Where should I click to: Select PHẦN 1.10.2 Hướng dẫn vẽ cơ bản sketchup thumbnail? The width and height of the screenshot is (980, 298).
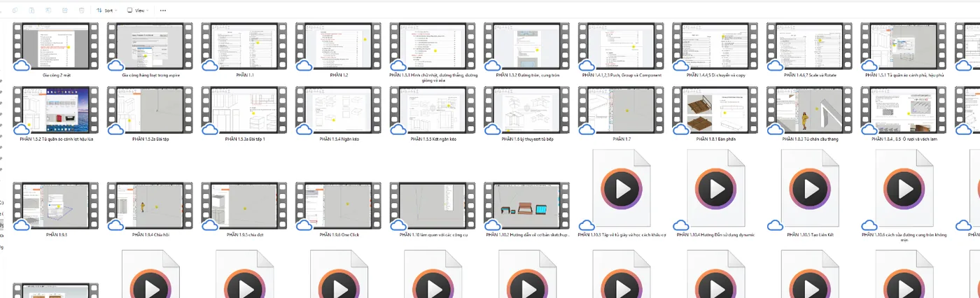point(526,206)
